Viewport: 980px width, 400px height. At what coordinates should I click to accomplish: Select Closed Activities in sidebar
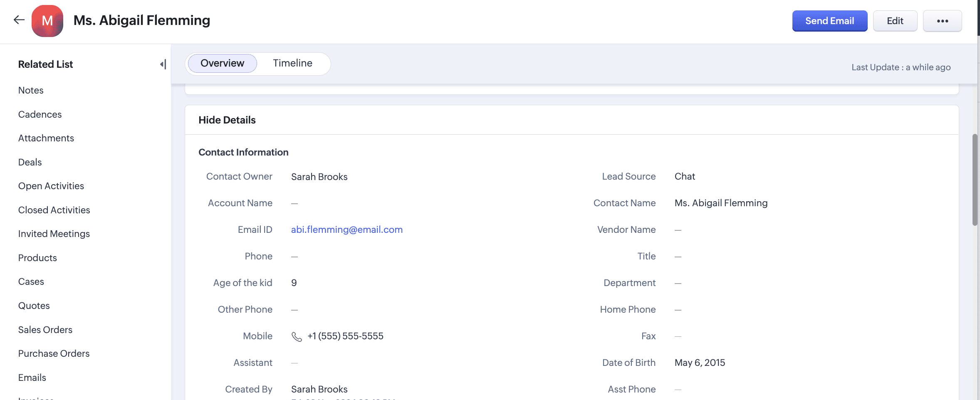[54, 210]
